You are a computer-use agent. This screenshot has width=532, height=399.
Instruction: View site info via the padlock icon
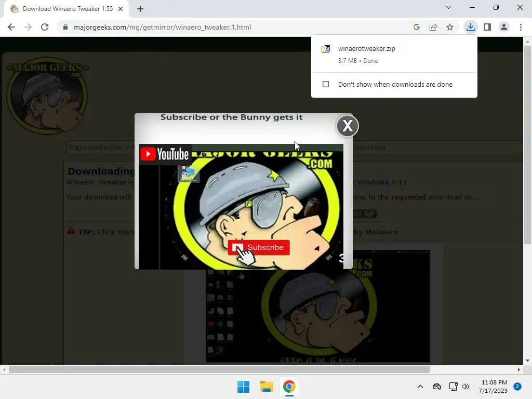click(65, 27)
